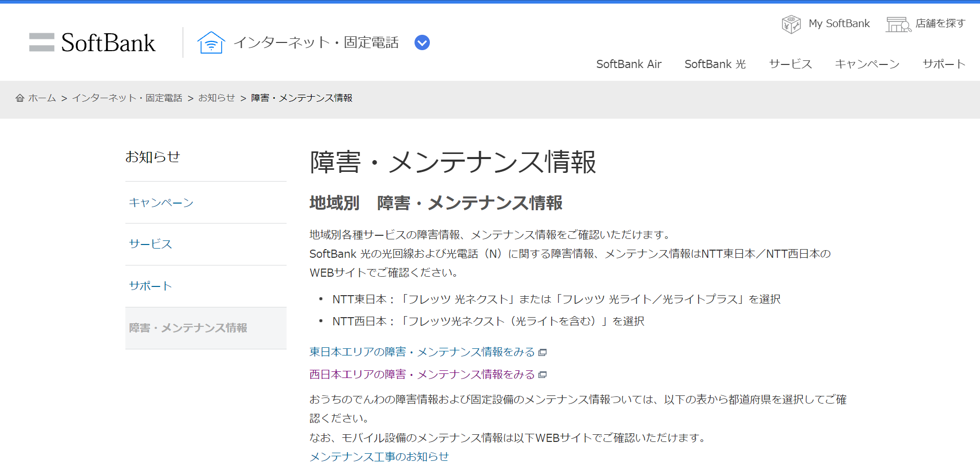This screenshot has height=467, width=980.
Task: Select サービス from the sidebar list
Action: point(150,244)
